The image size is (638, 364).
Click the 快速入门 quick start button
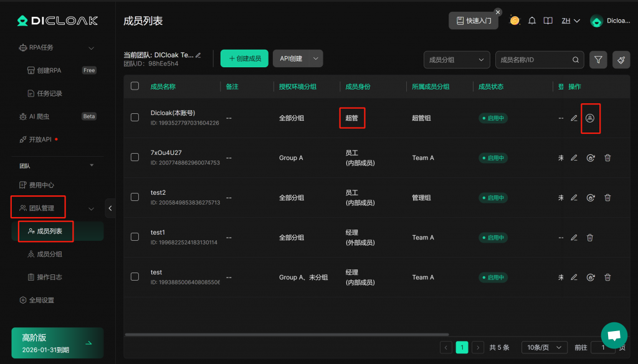[x=474, y=21]
